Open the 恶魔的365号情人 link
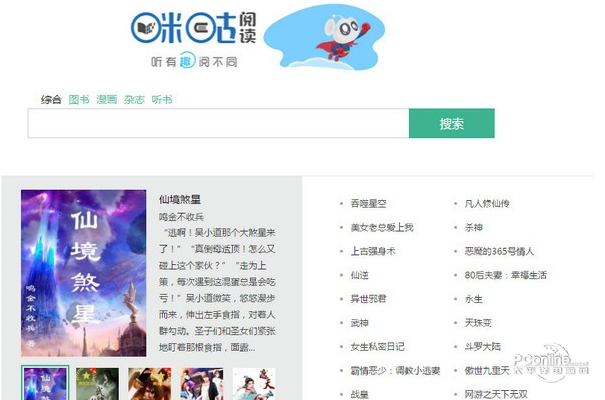Screen dimensions: 605x400 click(x=499, y=251)
